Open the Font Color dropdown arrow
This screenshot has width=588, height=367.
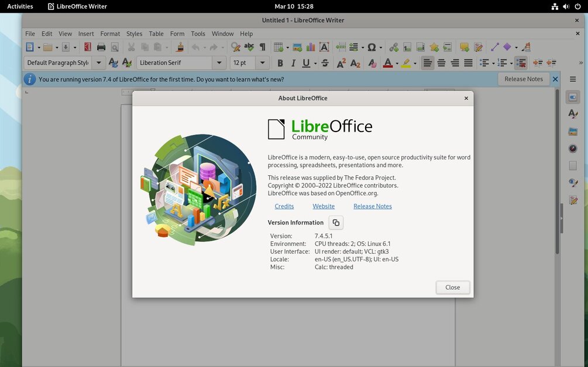(x=397, y=63)
